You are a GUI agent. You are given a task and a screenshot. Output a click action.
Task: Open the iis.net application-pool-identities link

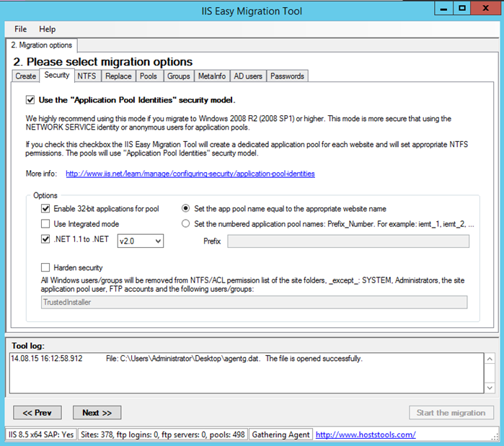coord(190,174)
